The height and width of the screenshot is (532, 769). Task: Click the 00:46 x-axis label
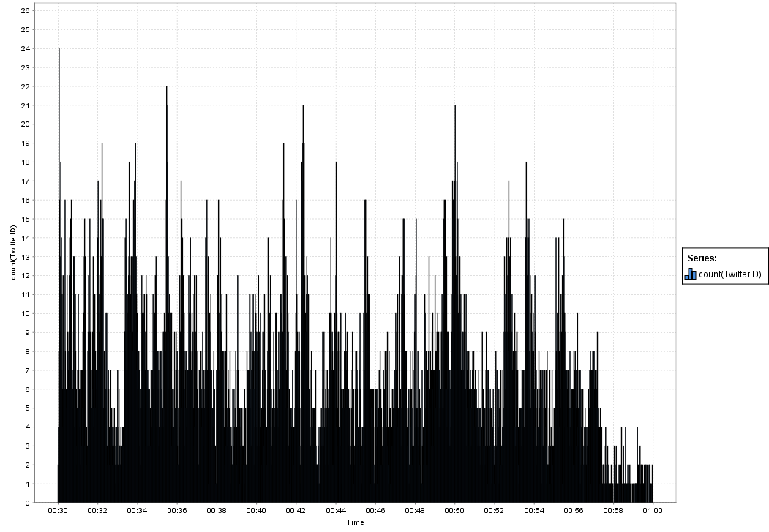point(375,511)
